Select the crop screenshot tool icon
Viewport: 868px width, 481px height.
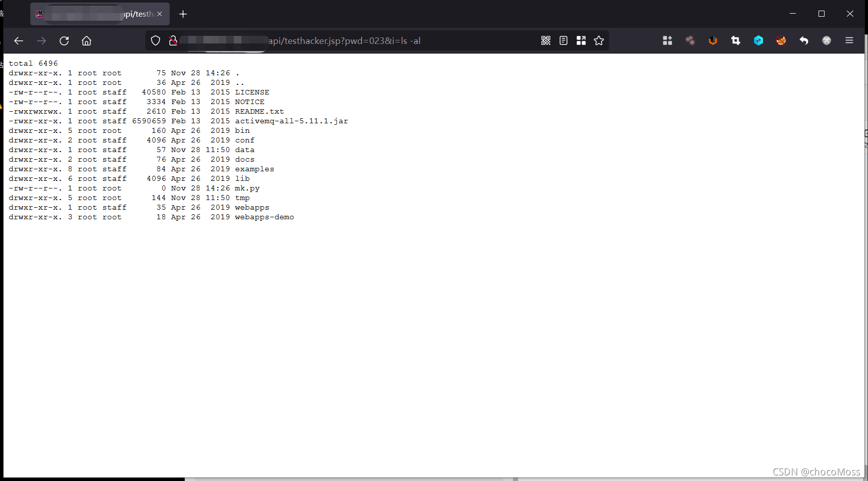point(736,41)
